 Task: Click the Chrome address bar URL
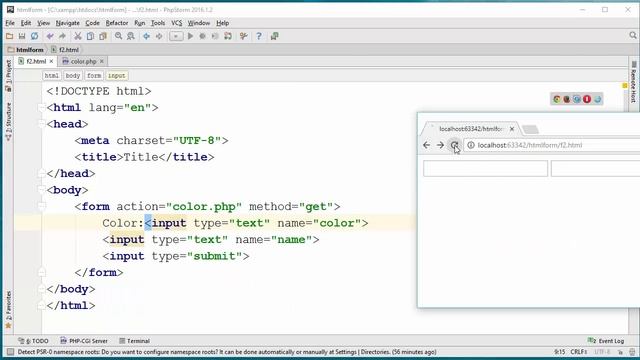tap(530, 145)
